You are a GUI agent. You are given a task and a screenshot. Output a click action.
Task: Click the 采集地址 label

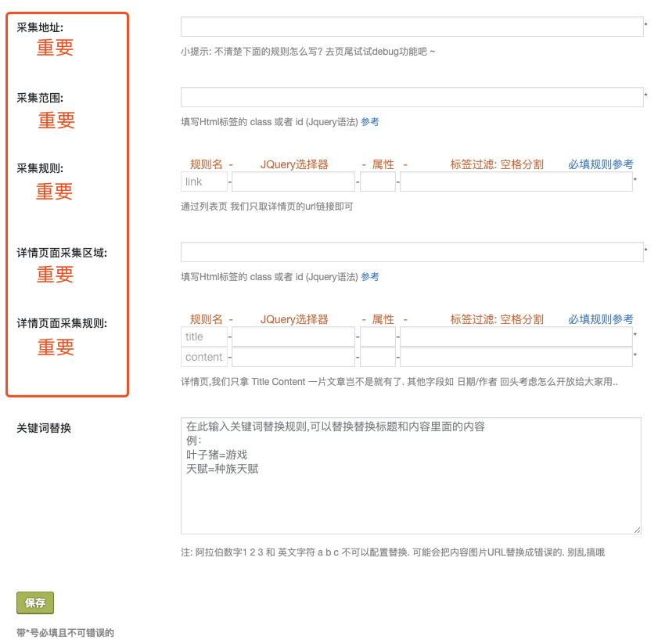tap(40, 27)
